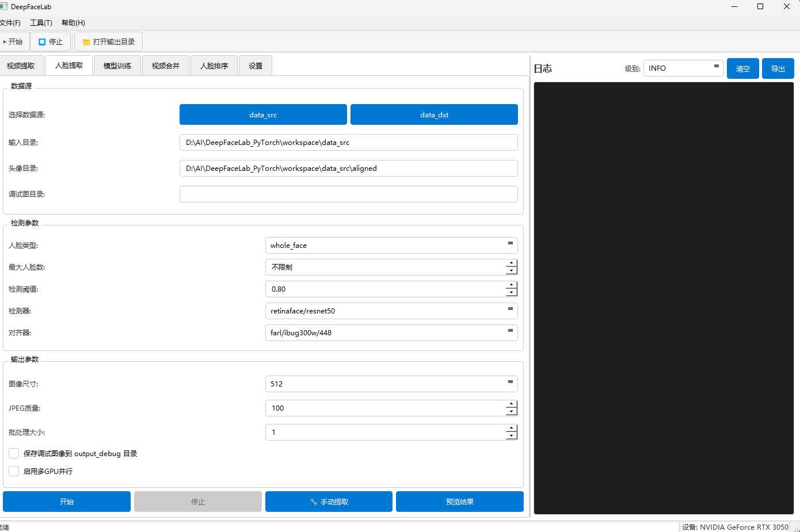800x532 pixels.
Task: Select the data_dst data source button
Action: 434,114
